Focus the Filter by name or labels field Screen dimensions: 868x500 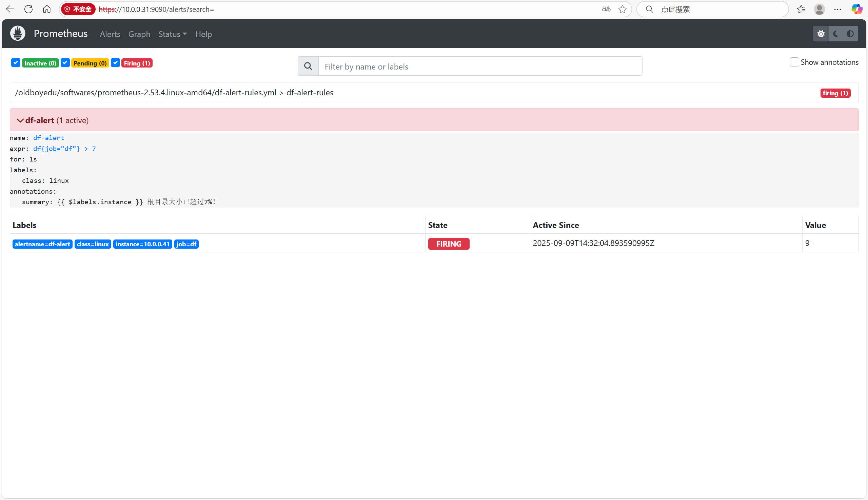click(x=480, y=66)
